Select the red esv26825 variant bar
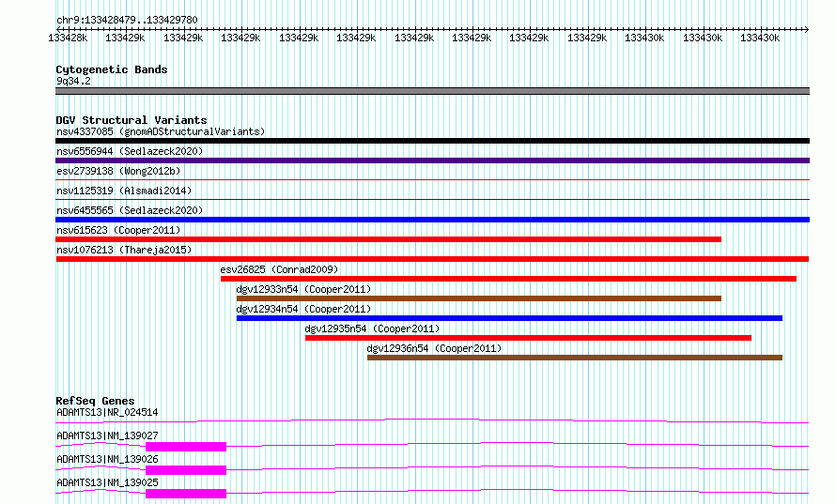This screenshot has width=836, height=504. (x=508, y=279)
